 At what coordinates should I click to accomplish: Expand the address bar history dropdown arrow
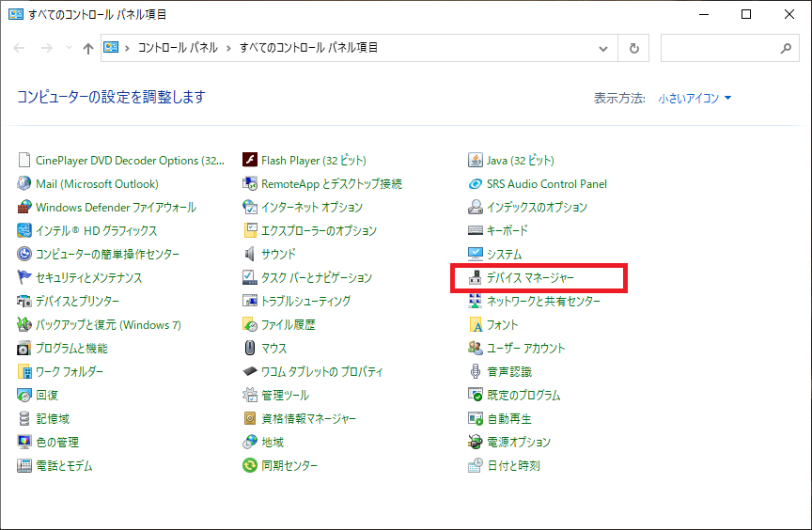(x=602, y=48)
